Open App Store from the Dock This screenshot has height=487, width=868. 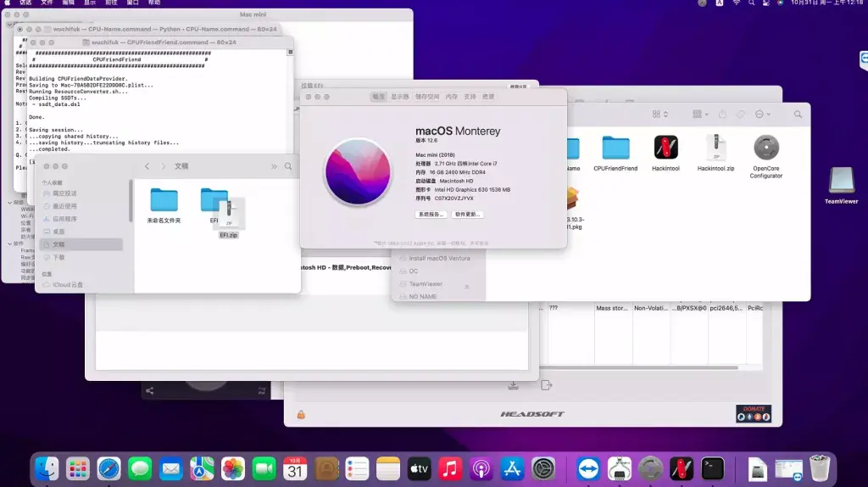[512, 469]
